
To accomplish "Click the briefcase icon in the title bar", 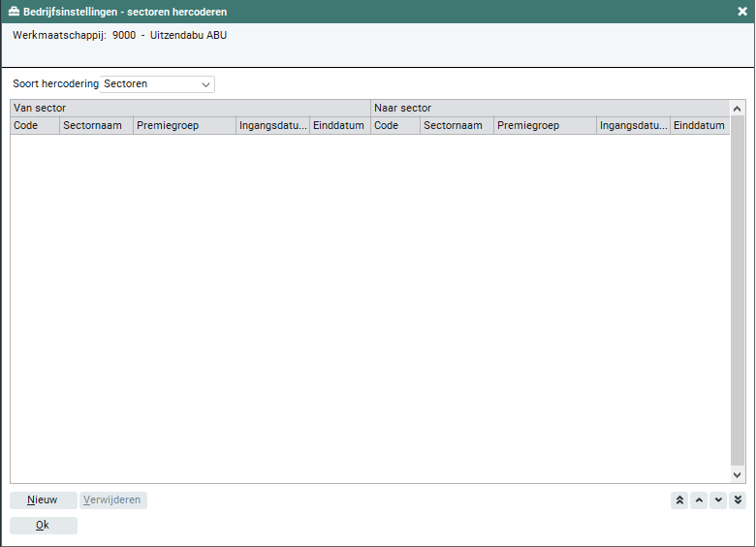I will [14, 12].
